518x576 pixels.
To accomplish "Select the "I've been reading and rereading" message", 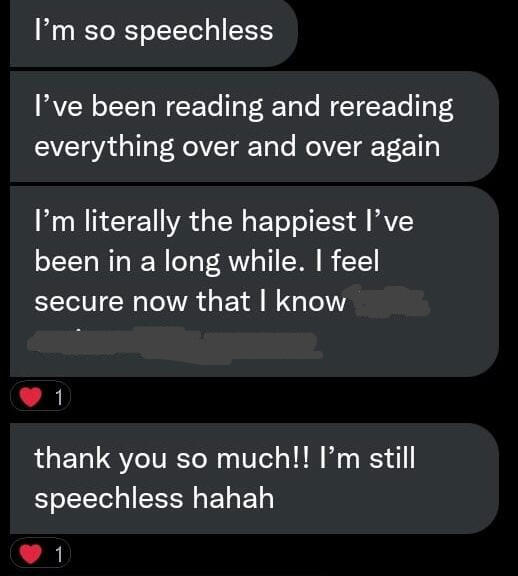I will point(254,126).
